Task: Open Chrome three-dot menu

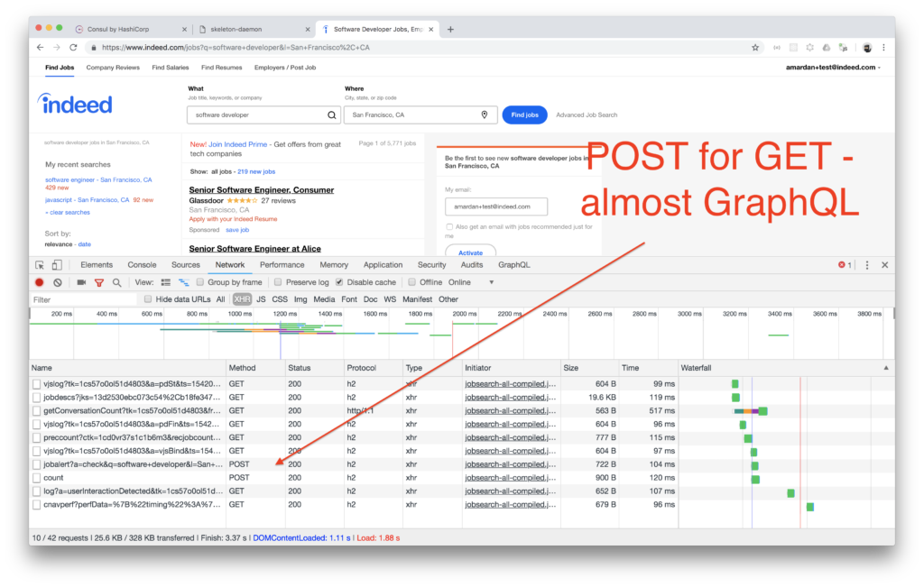Action: [883, 48]
